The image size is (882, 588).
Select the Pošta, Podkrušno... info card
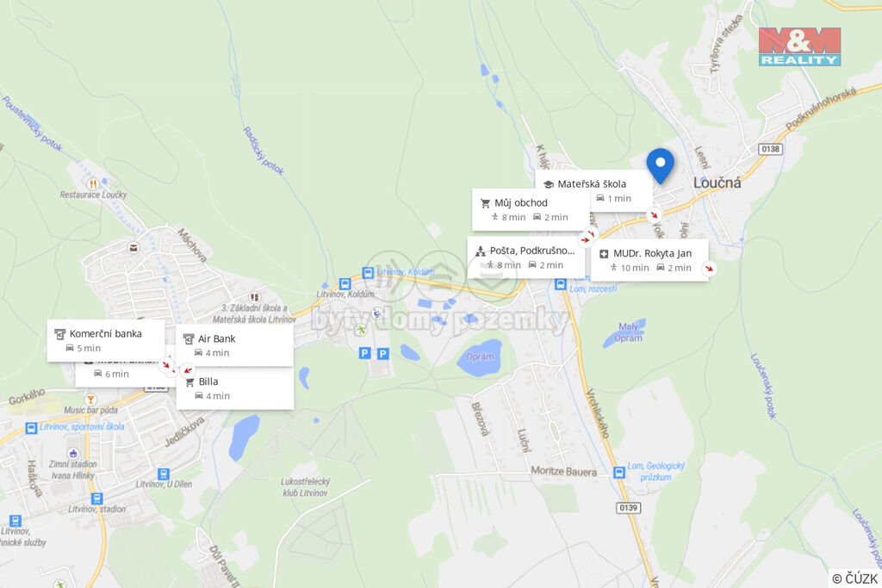tap(526, 257)
